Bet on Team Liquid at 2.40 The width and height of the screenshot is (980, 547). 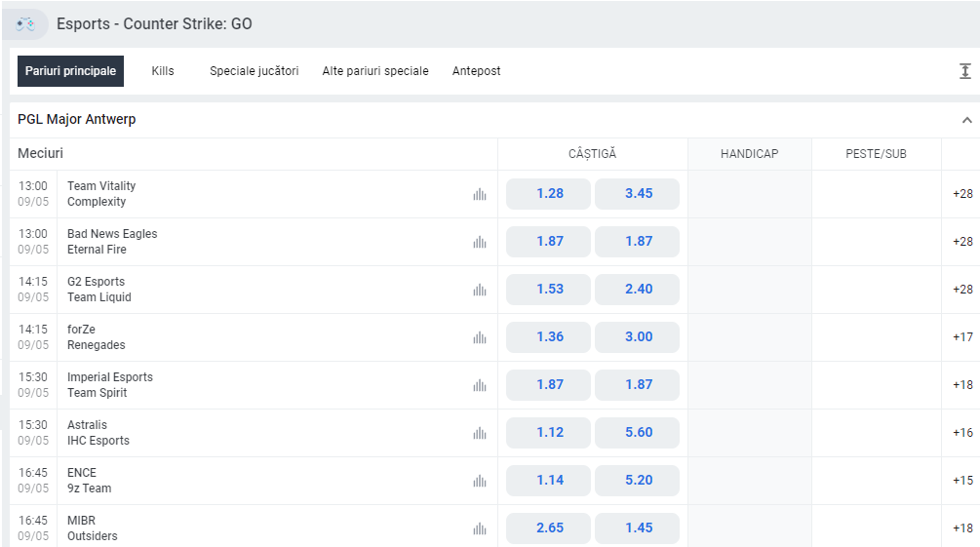tap(637, 290)
